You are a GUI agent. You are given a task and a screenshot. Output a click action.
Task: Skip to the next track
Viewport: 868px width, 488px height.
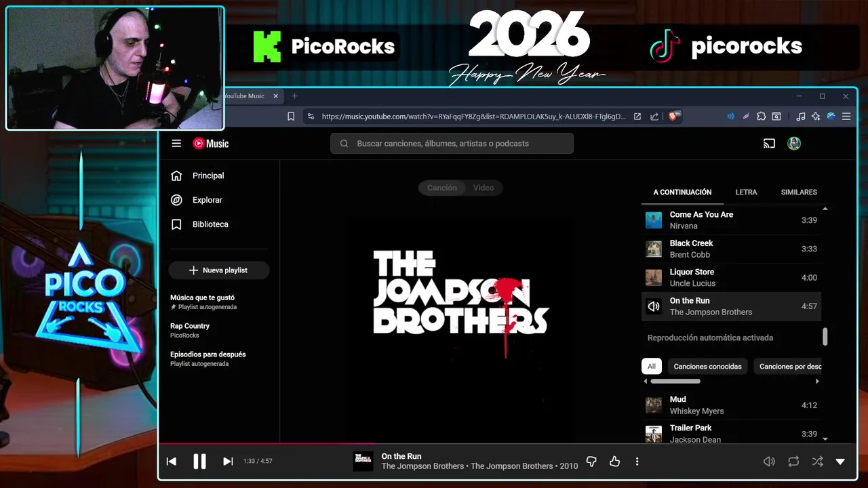click(228, 462)
